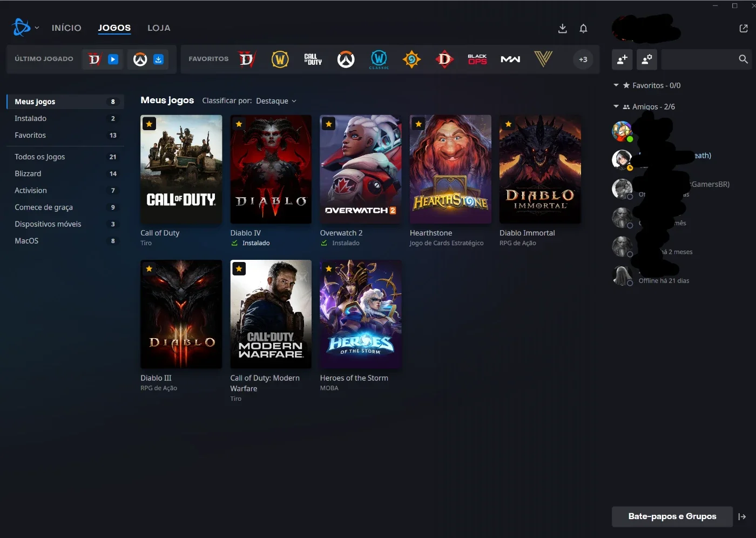Open Dispositivos móveis category
The width and height of the screenshot is (756, 538).
(65, 224)
